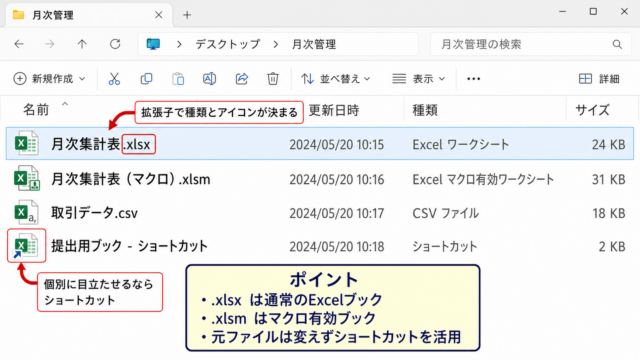Sort by the 更新日時 column header

pos(334,110)
